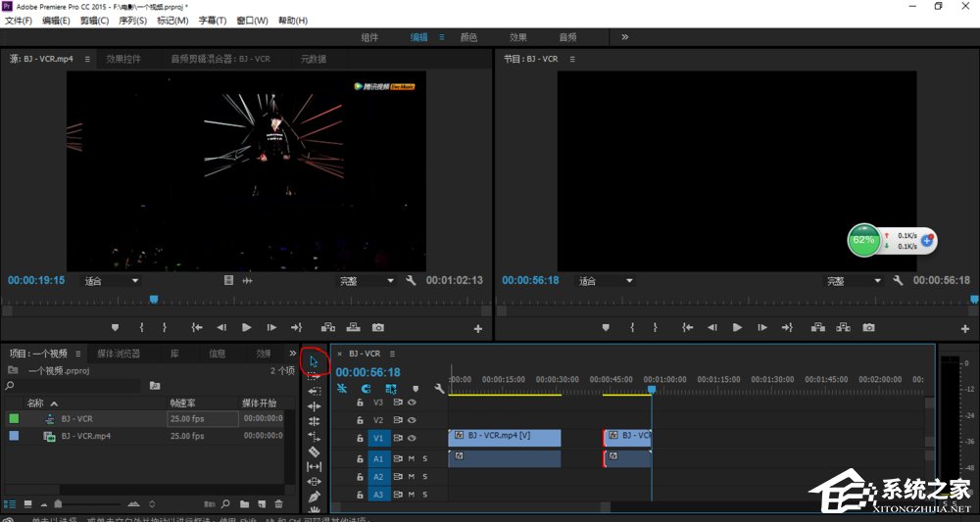The image size is (980, 522).
Task: Expand project panel tabs overflow chevron
Action: (x=292, y=354)
